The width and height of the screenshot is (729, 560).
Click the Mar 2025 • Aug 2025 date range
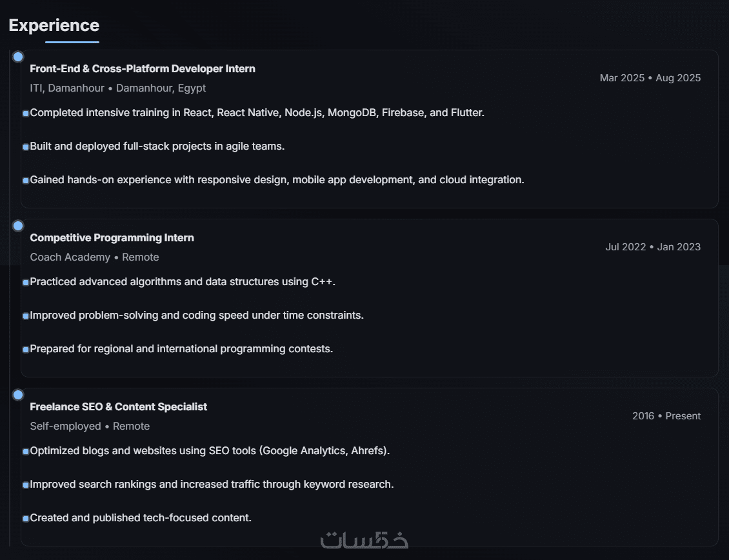[650, 78]
